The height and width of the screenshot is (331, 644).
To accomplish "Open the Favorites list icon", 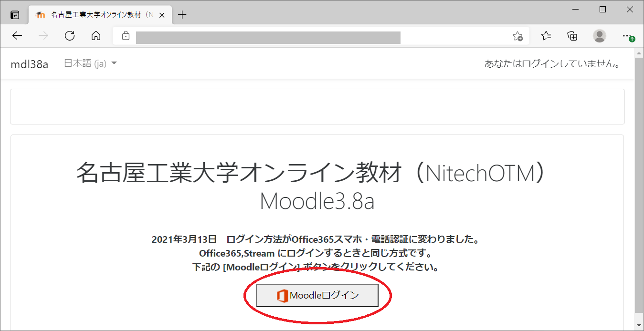I will (x=547, y=36).
